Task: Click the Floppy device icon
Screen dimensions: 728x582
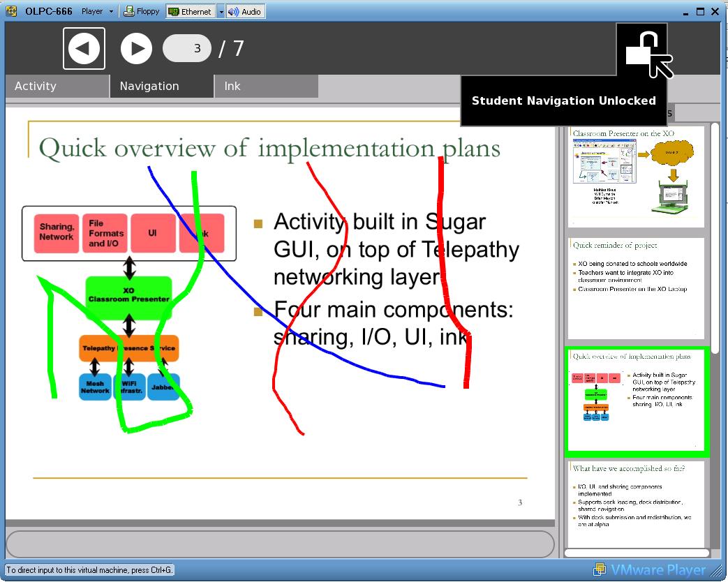Action: click(142, 11)
